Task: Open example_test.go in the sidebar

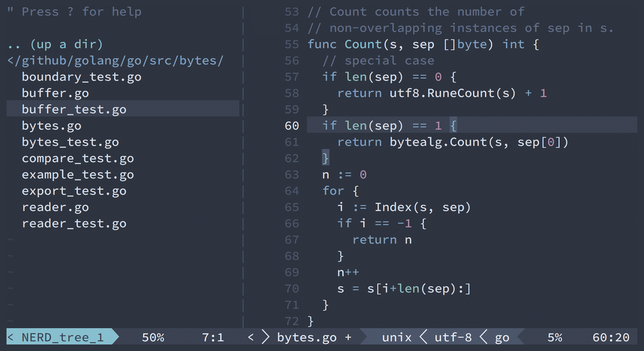Action: (x=77, y=175)
